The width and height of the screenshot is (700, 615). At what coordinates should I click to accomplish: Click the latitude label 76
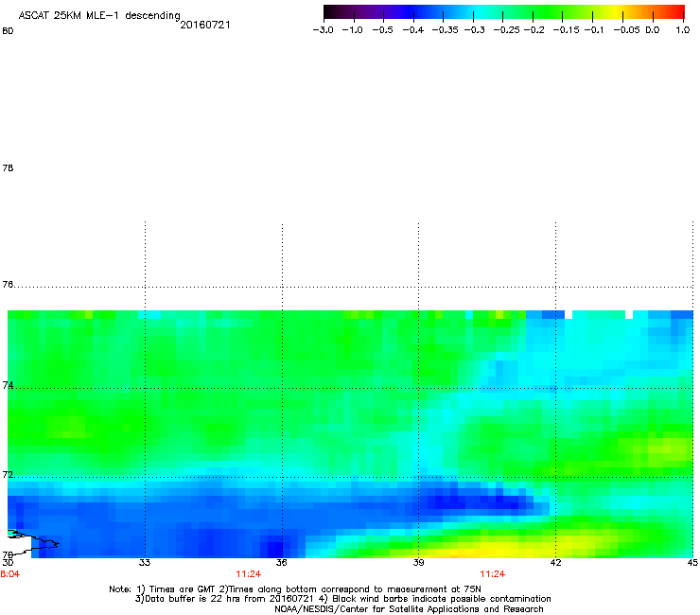pos(8,284)
